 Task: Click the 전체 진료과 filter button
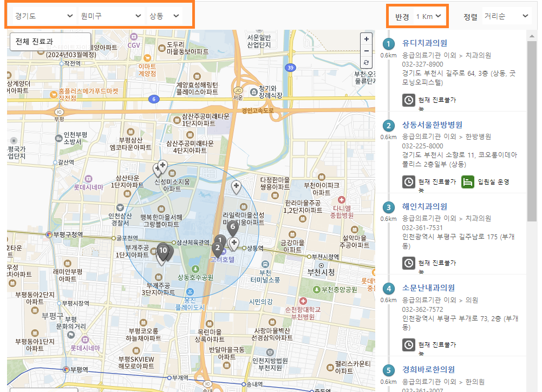pyautogui.click(x=50, y=42)
